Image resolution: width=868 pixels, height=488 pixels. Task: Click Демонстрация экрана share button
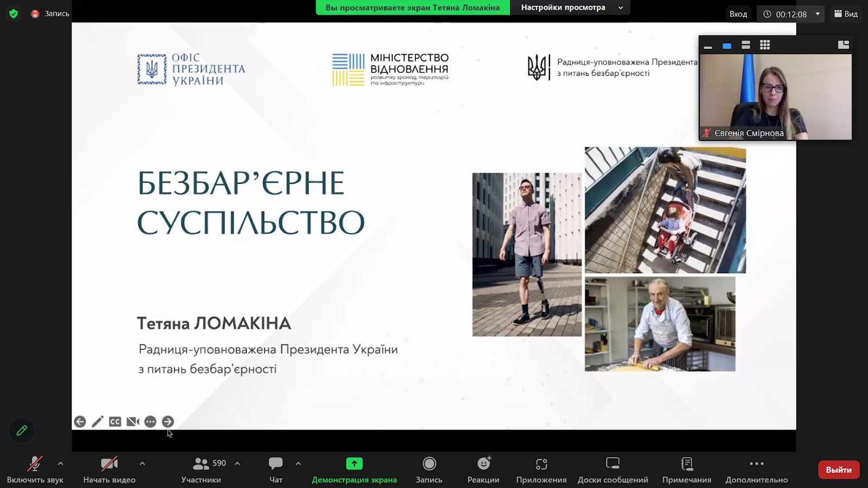pos(354,470)
